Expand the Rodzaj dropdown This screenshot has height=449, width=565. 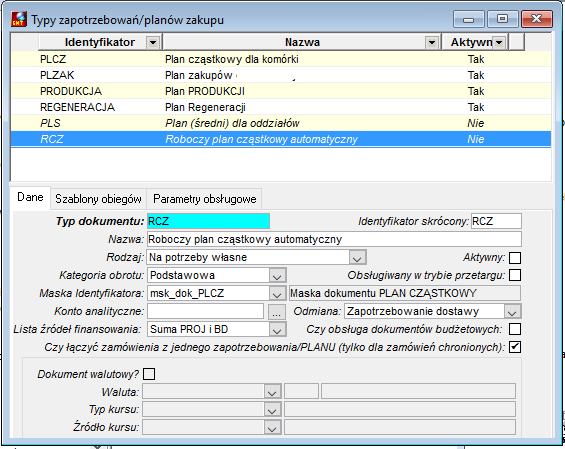coord(357,258)
